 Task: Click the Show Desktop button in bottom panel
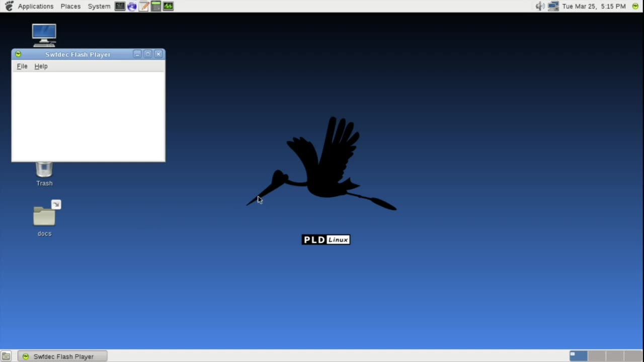coord(6,356)
